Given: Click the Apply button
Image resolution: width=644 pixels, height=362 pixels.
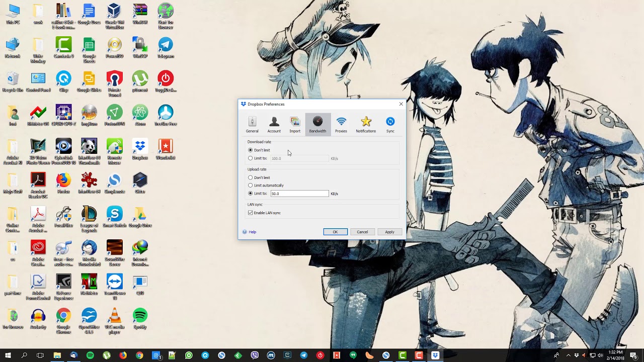Looking at the screenshot, I should point(389,232).
